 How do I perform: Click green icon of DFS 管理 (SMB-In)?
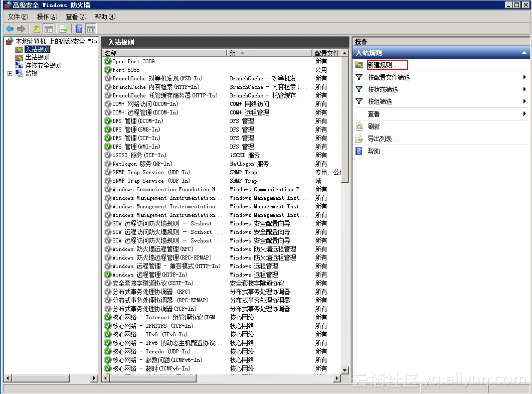[108, 130]
